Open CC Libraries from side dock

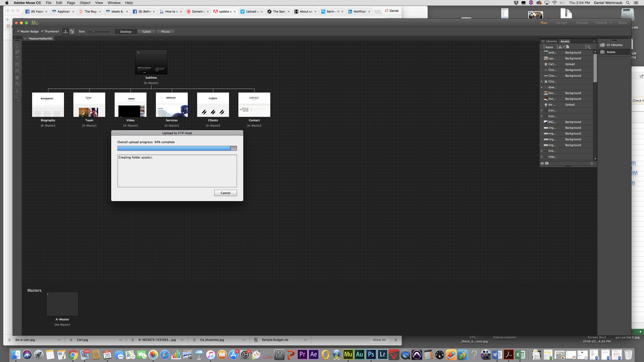point(614,45)
